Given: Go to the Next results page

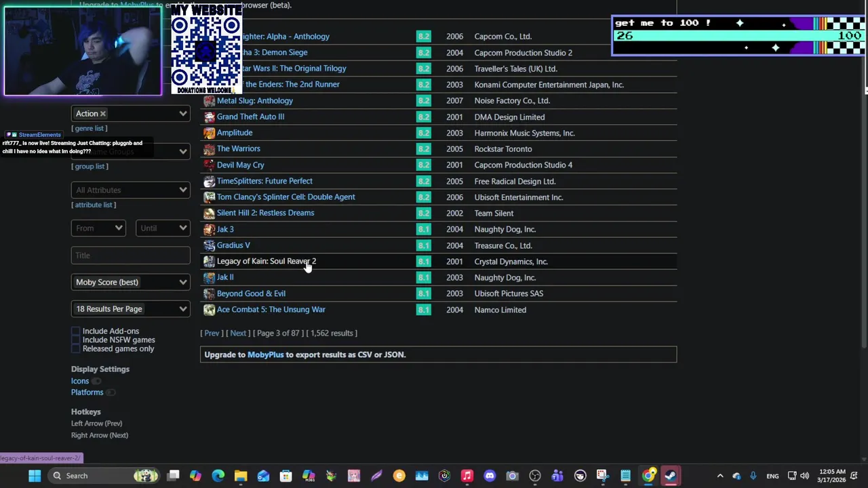Looking at the screenshot, I should pyautogui.click(x=238, y=333).
